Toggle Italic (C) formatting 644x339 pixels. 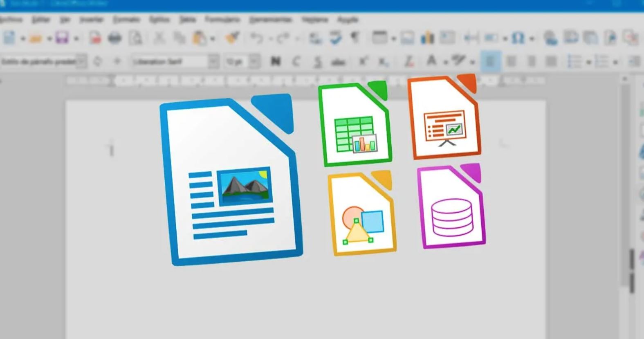pos(296,61)
